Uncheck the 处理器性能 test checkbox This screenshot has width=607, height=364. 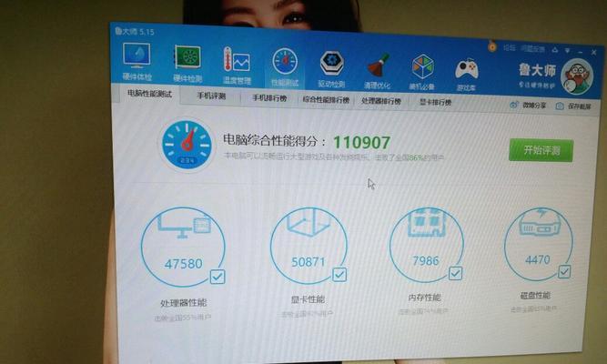(218, 277)
